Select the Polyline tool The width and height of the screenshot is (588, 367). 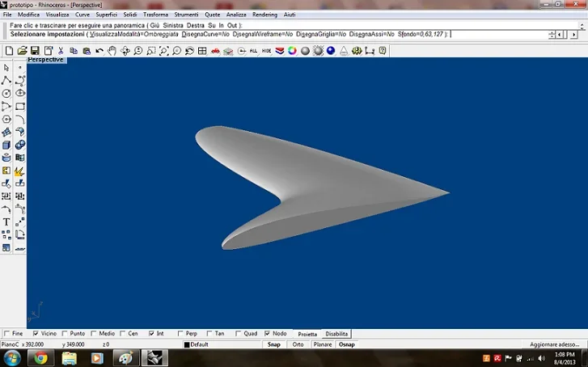6,81
